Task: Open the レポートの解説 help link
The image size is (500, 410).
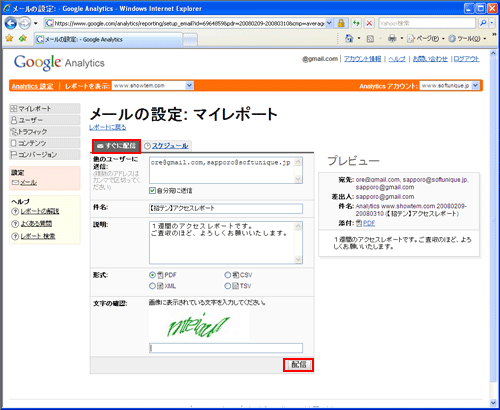Action: [40, 211]
